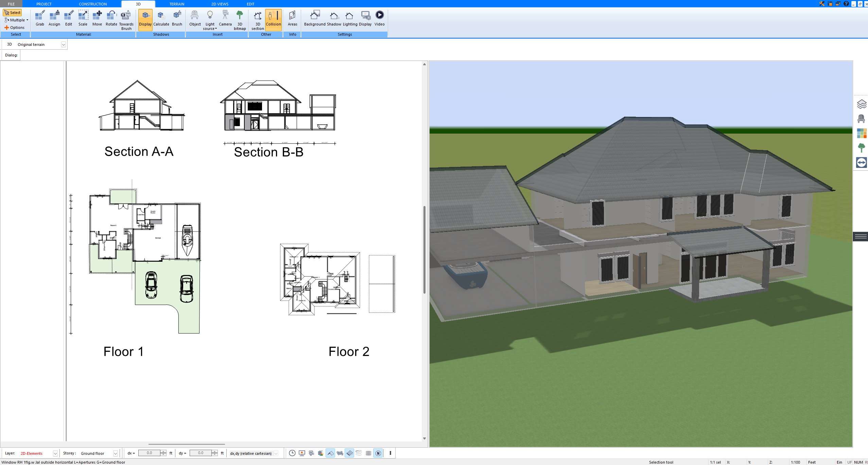Open the materials palette in right sidebar
Image resolution: width=868 pixels, height=465 pixels.
click(861, 133)
